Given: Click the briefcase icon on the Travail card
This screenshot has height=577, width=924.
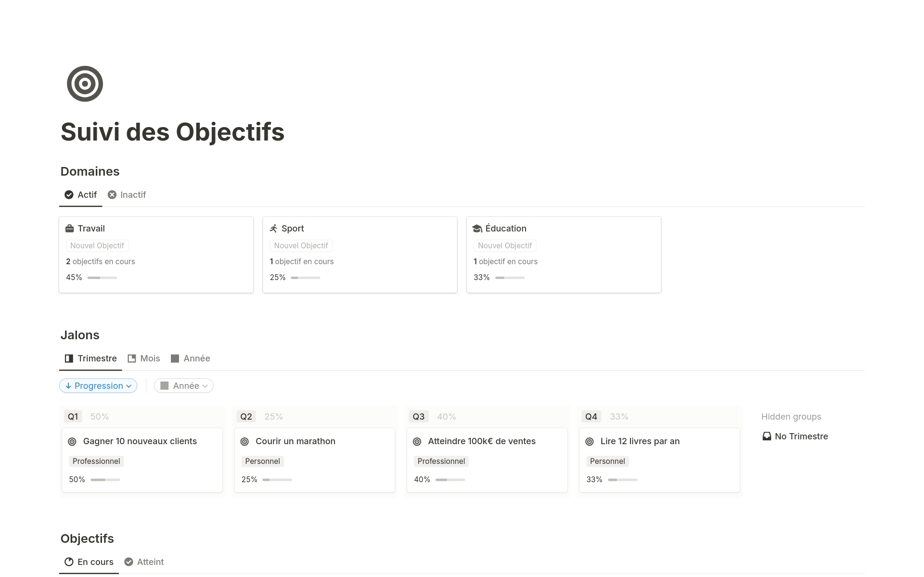Looking at the screenshot, I should tap(71, 228).
